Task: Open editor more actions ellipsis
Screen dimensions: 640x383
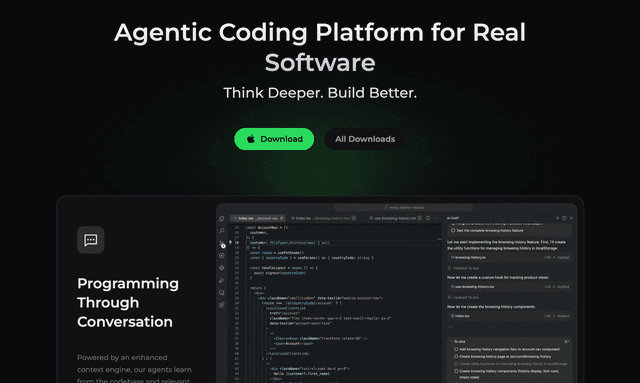Action: point(435,218)
